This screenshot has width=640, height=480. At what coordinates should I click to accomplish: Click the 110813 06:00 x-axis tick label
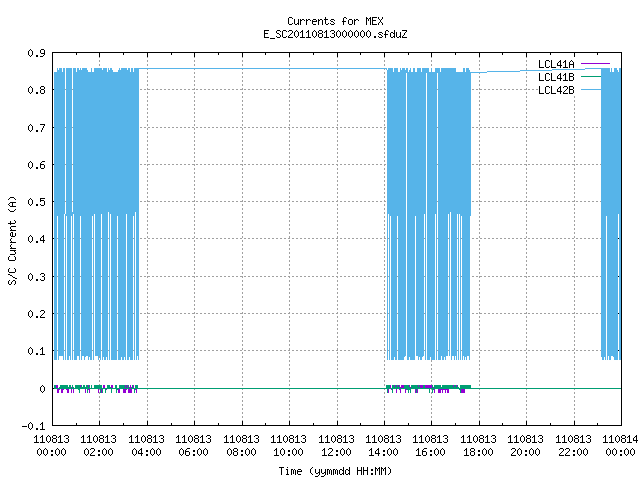click(x=193, y=445)
